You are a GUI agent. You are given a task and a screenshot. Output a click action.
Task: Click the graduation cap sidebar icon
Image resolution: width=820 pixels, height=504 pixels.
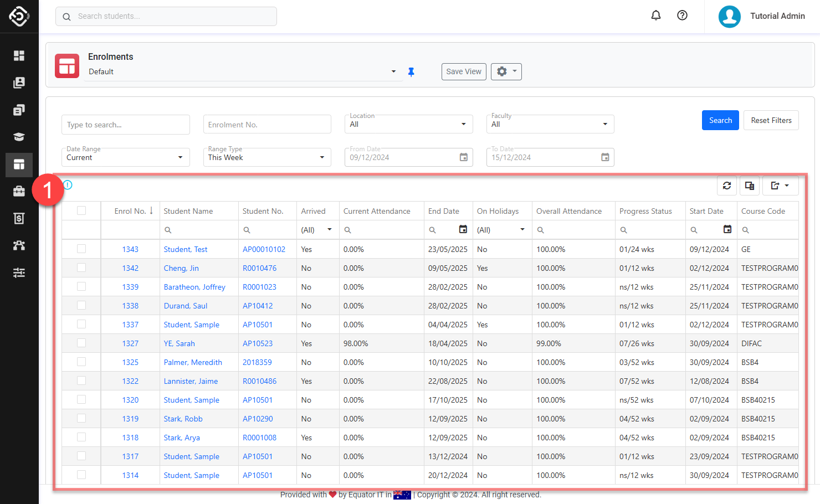pos(19,137)
